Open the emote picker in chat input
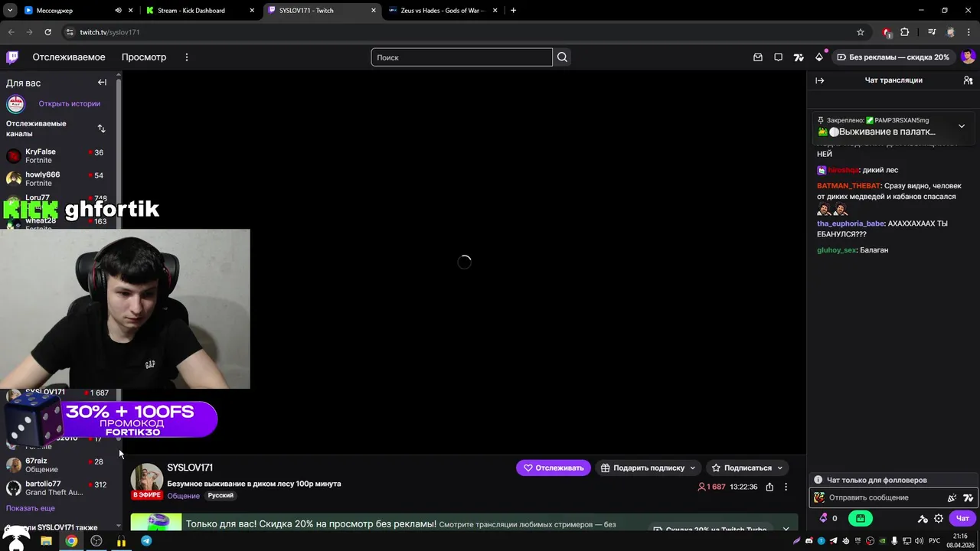Viewport: 980px width, 551px height. tap(952, 497)
